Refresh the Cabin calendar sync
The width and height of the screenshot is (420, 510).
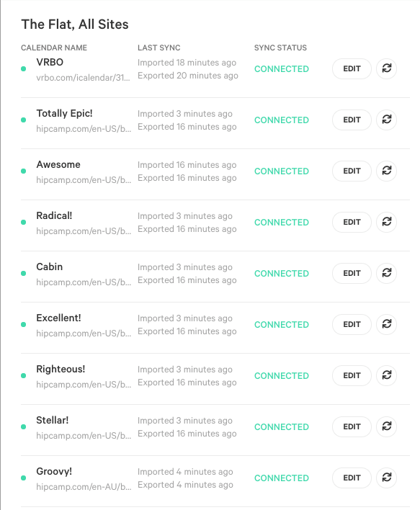[386, 273]
